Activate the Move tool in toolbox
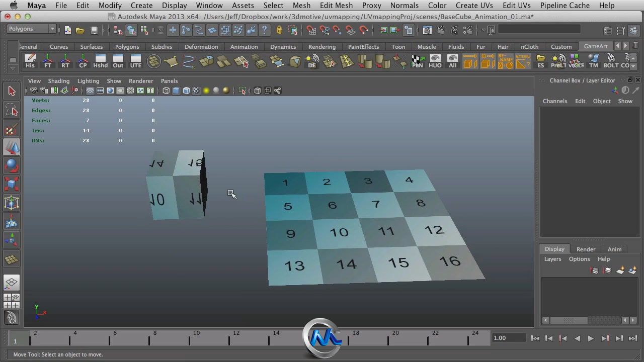 [12, 147]
